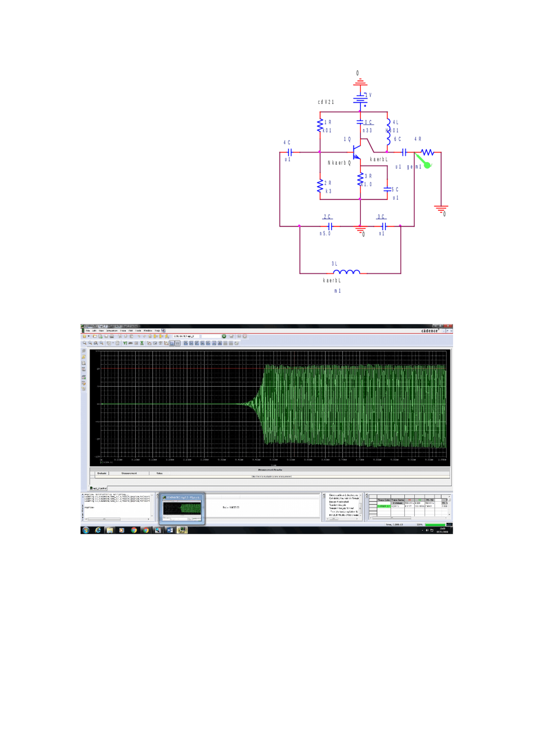This screenshot has width=534, height=756.
Task: Click the Y1 - Y2 column header
Action: coord(430,500)
